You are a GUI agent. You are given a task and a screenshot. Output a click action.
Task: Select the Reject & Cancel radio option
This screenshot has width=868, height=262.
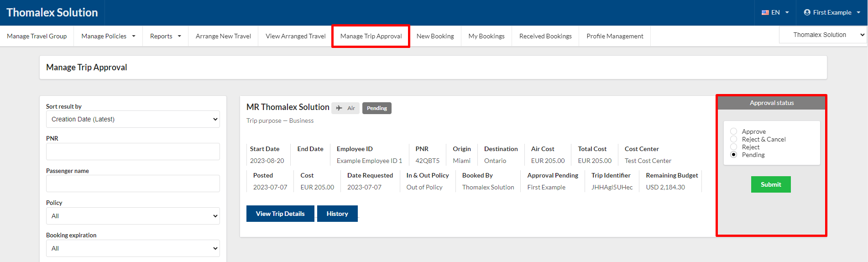(733, 139)
